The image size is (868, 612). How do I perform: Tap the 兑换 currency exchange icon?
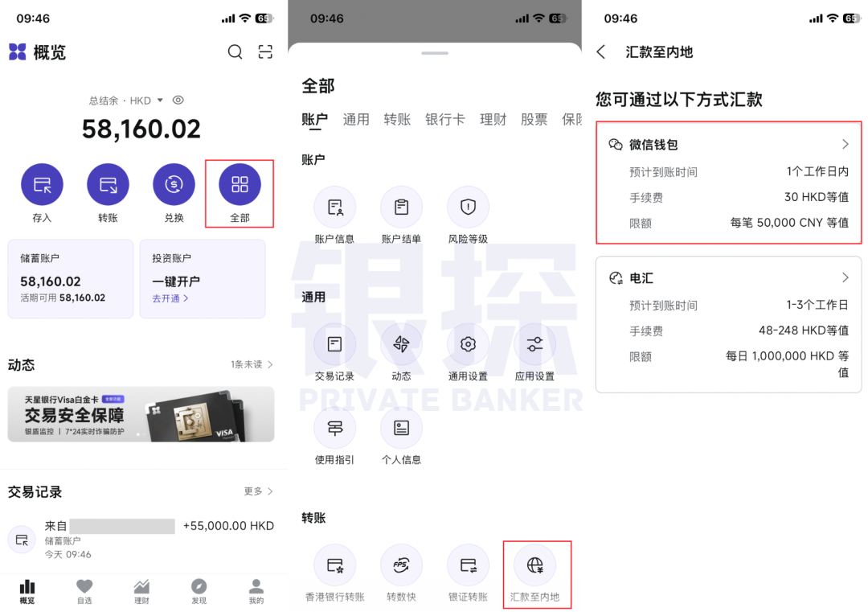click(x=174, y=183)
